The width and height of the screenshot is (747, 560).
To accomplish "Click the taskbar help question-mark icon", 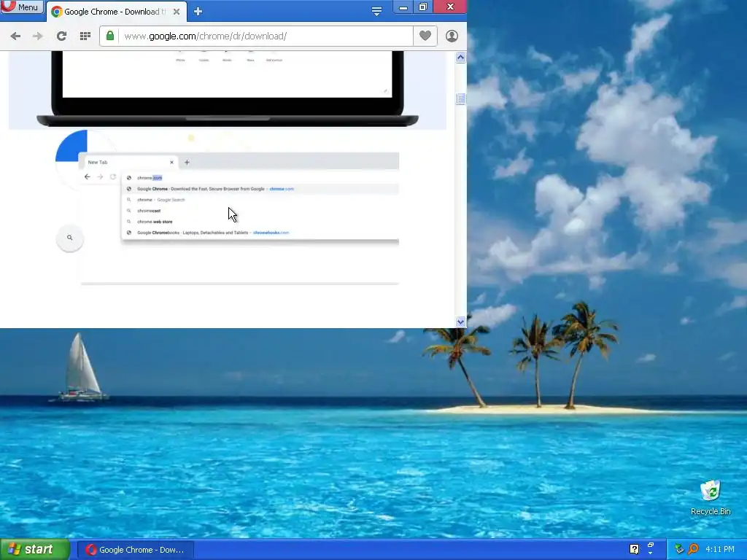I will point(634,549).
